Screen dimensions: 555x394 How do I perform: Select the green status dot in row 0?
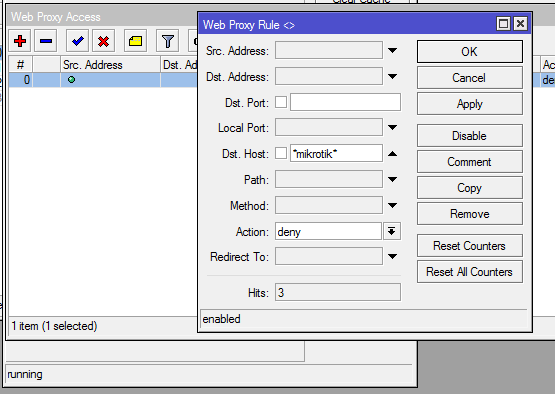click(71, 80)
